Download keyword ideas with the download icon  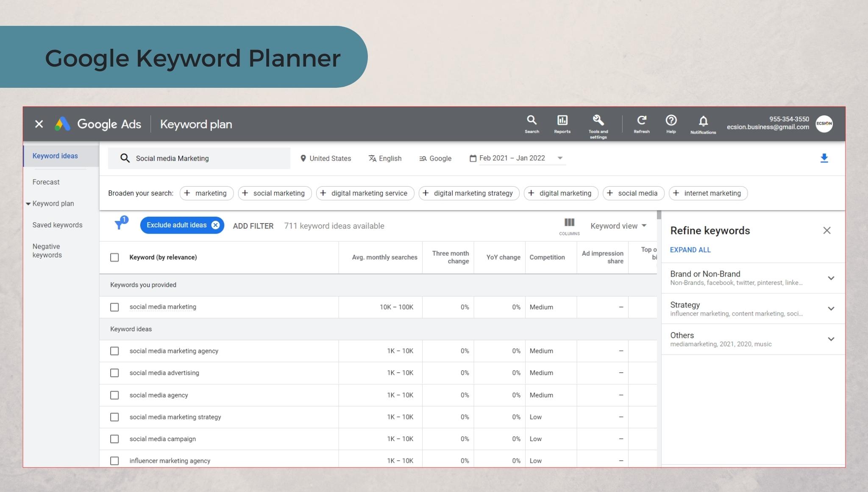pyautogui.click(x=824, y=158)
